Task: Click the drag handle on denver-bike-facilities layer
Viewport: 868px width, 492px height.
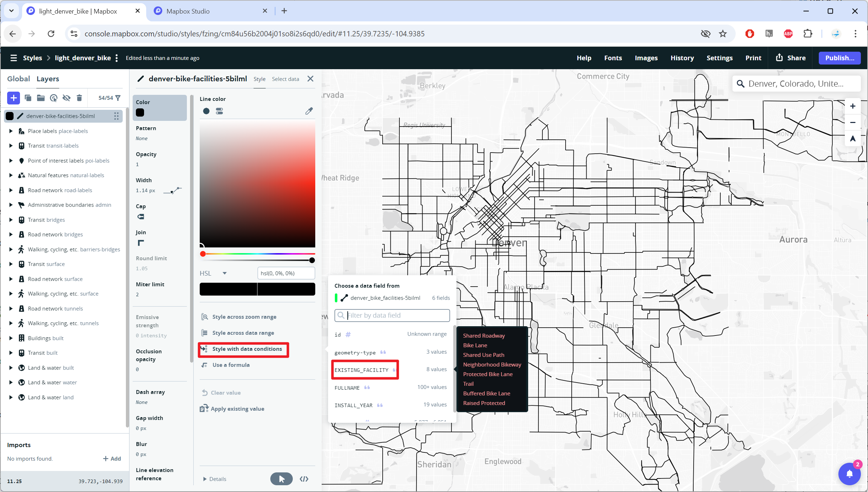Action: (116, 116)
